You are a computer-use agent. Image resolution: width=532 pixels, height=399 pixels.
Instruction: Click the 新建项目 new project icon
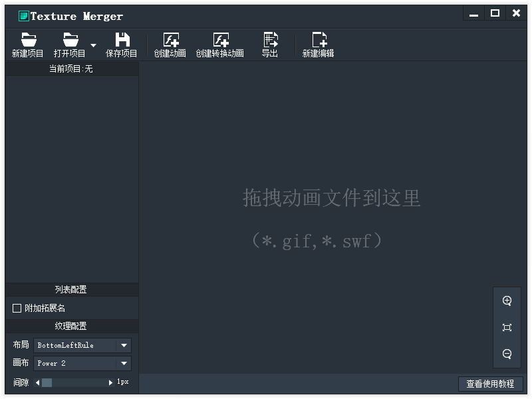[28, 40]
